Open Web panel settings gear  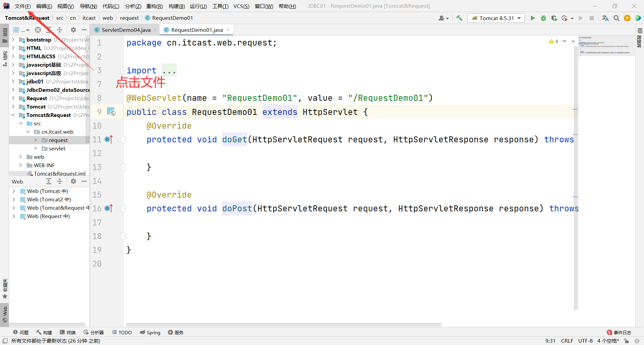tap(73, 182)
